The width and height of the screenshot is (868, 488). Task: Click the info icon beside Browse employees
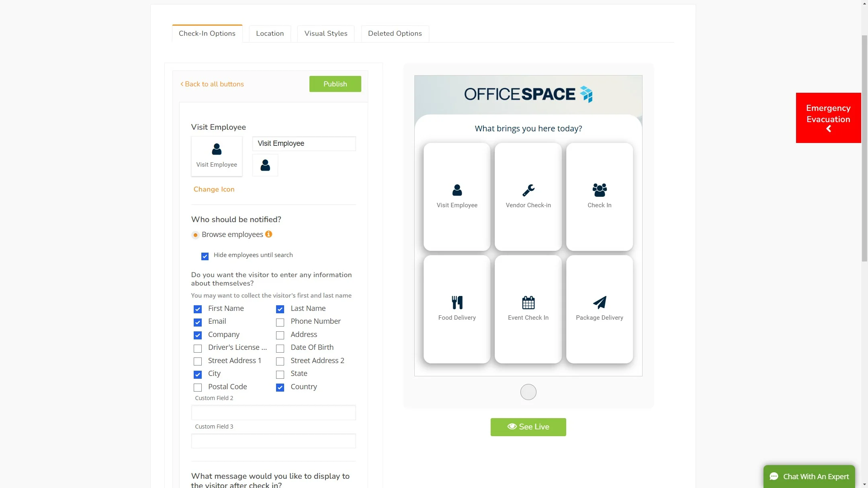[268, 234]
